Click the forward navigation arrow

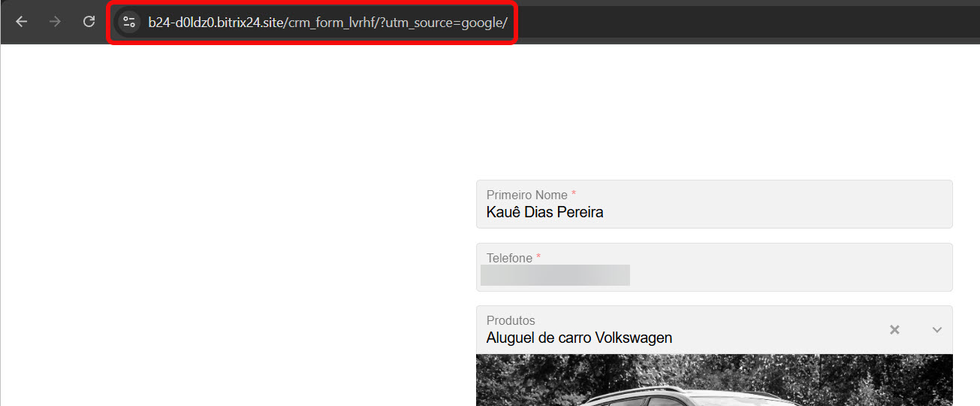point(55,22)
